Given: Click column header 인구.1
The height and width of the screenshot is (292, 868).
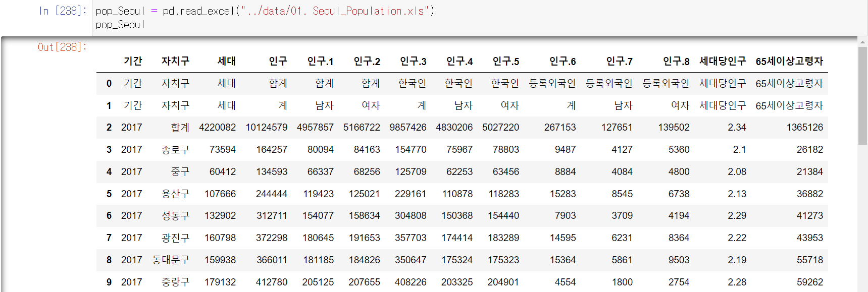Looking at the screenshot, I should (321, 61).
